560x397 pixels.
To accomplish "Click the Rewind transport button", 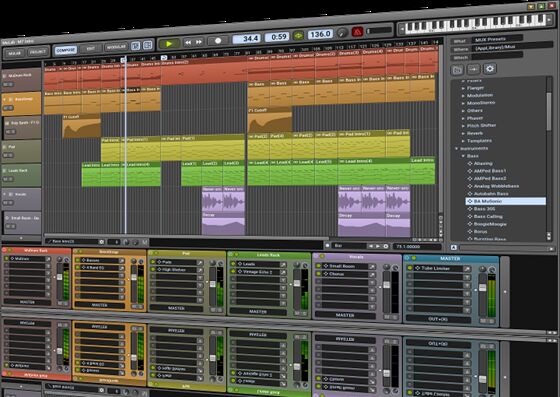I will 188,42.
